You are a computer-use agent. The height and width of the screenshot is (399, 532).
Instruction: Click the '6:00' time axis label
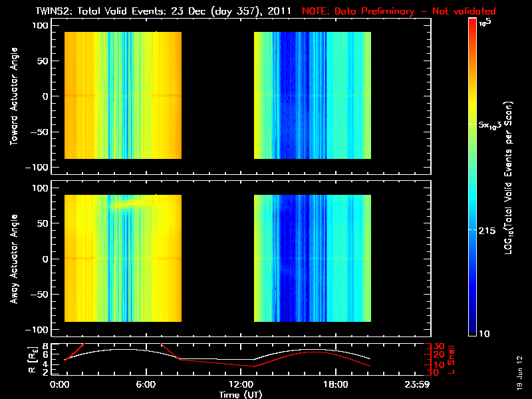tap(146, 384)
